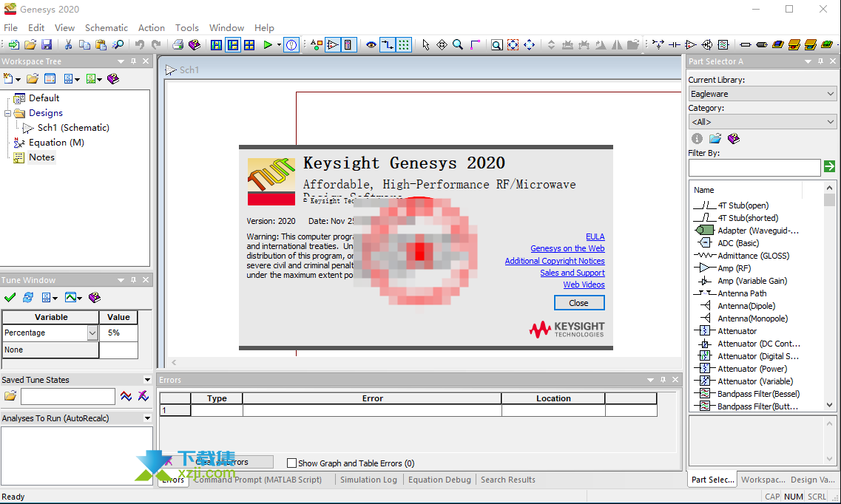Select Sch1 (Schematic) in workspace tree
This screenshot has width=841, height=504.
pyautogui.click(x=73, y=127)
